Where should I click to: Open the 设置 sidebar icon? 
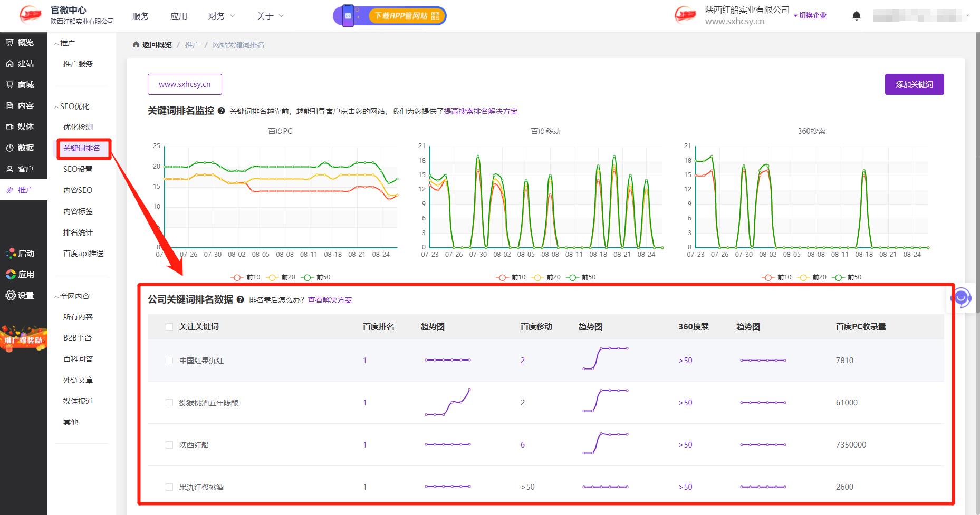[20, 296]
